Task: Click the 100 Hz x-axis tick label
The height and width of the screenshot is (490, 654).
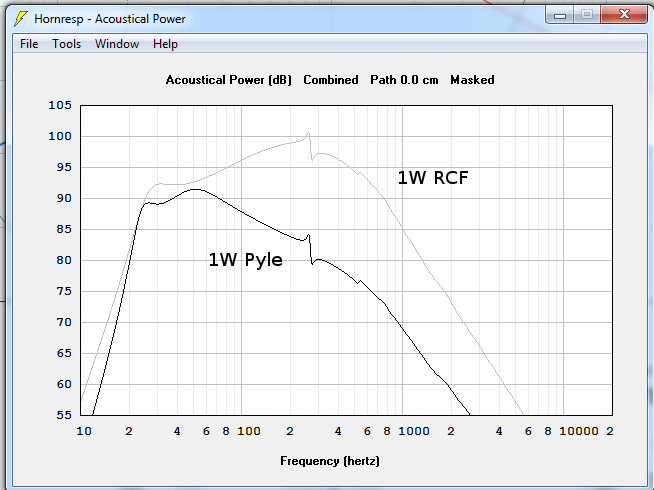Action: pyautogui.click(x=249, y=431)
